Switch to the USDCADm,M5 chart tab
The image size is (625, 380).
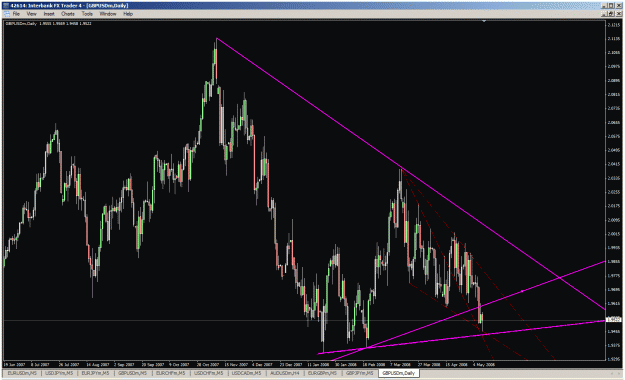pos(246,373)
